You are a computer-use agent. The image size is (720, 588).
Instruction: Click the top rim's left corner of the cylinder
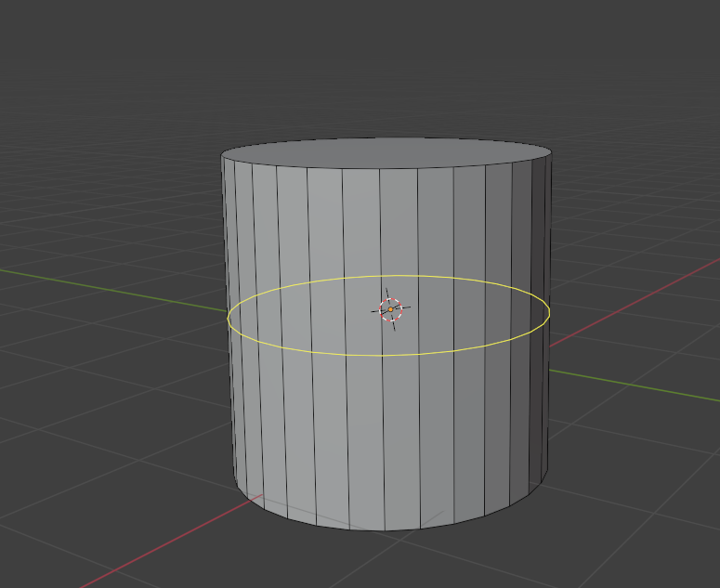pos(221,156)
